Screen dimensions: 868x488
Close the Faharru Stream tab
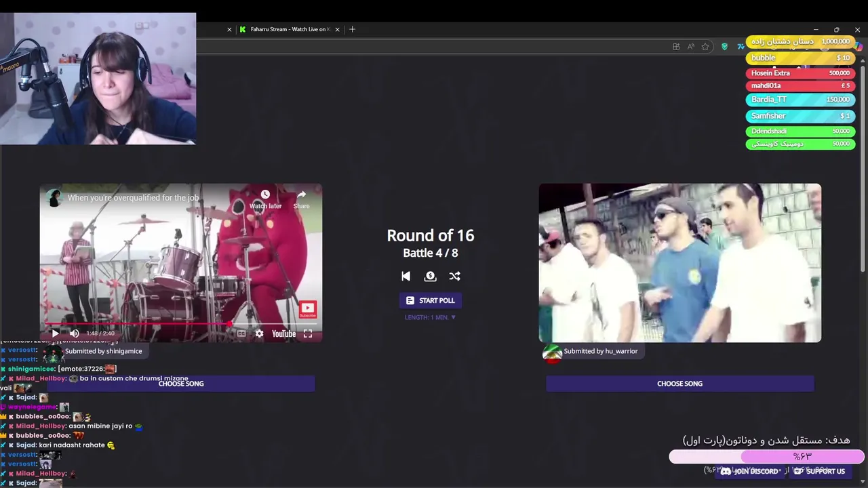coord(337,29)
